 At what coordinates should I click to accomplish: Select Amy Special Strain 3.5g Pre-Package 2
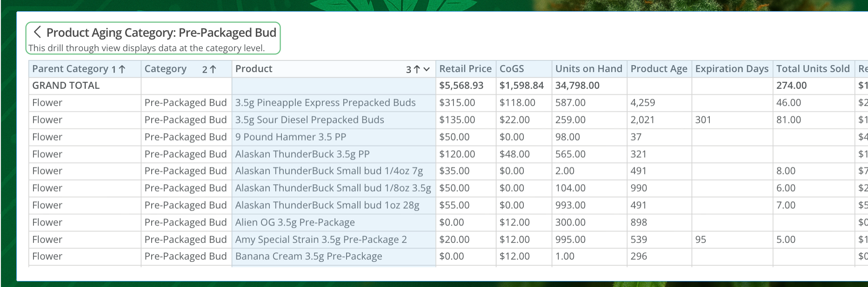(x=321, y=240)
